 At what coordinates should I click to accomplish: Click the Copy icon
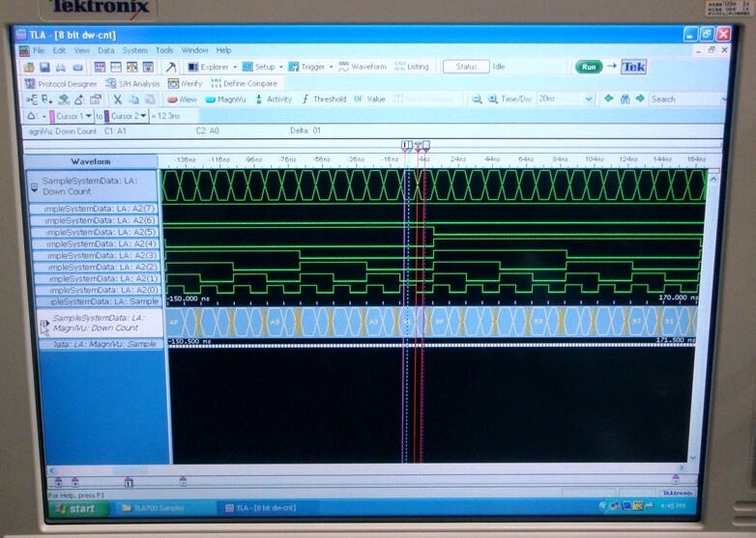click(134, 99)
